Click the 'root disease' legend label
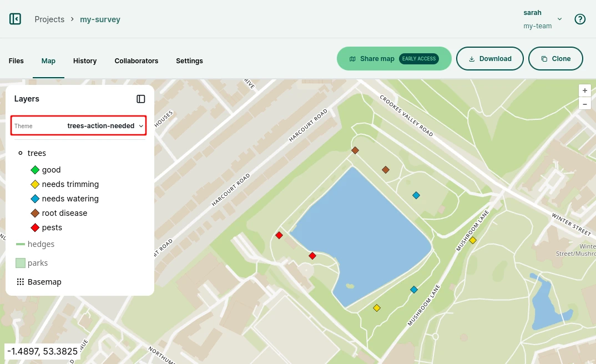 click(x=64, y=213)
